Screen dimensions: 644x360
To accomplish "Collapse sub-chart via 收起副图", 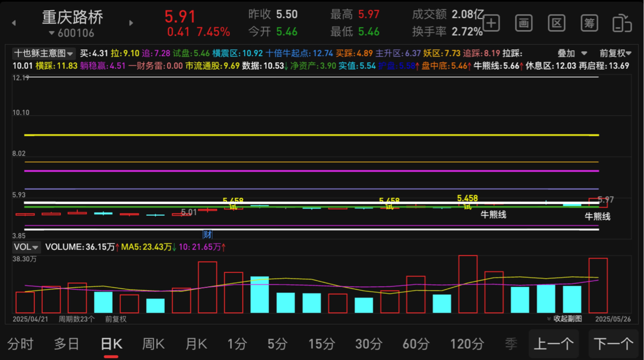I will coord(564,319).
